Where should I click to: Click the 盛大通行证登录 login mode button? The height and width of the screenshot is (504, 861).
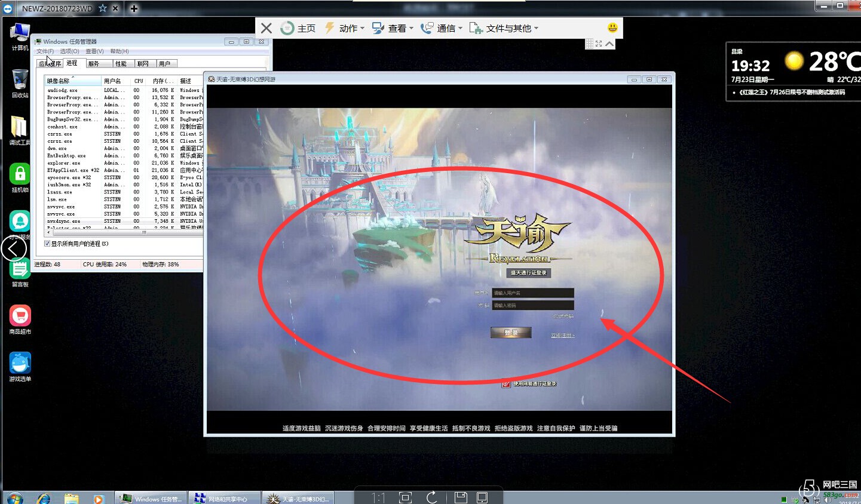coord(529,272)
